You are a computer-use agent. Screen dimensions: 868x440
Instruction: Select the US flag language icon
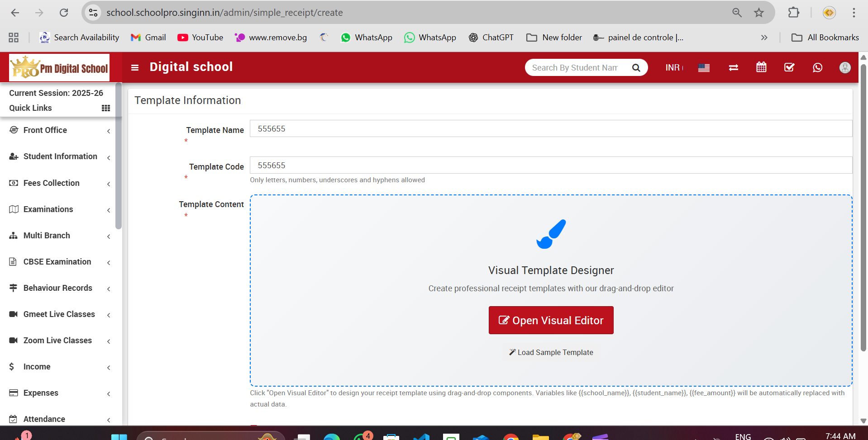point(704,68)
